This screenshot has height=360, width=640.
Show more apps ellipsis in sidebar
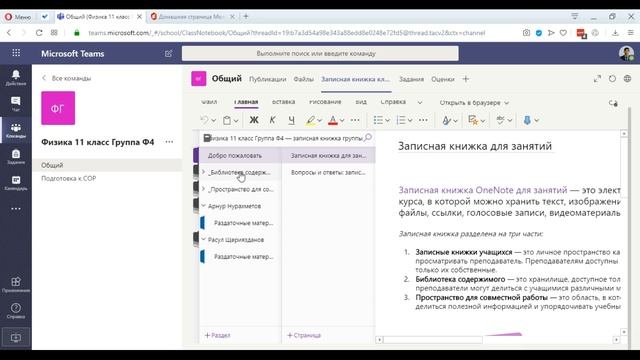click(x=16, y=209)
